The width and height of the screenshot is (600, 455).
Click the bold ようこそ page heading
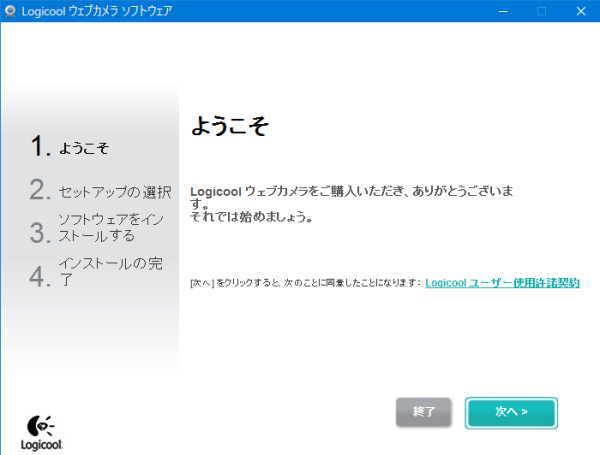coord(229,127)
